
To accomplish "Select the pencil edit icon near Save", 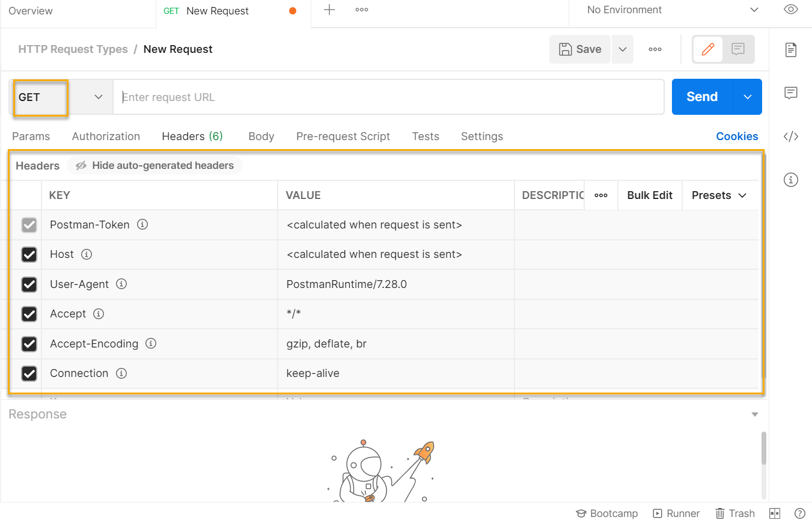I will [707, 49].
